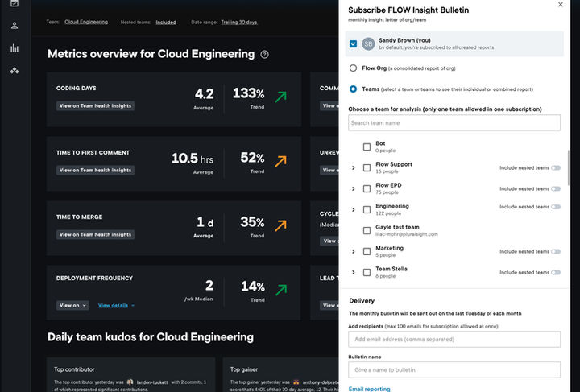Click the '133%' trend value
The image size is (580, 392).
click(x=249, y=93)
